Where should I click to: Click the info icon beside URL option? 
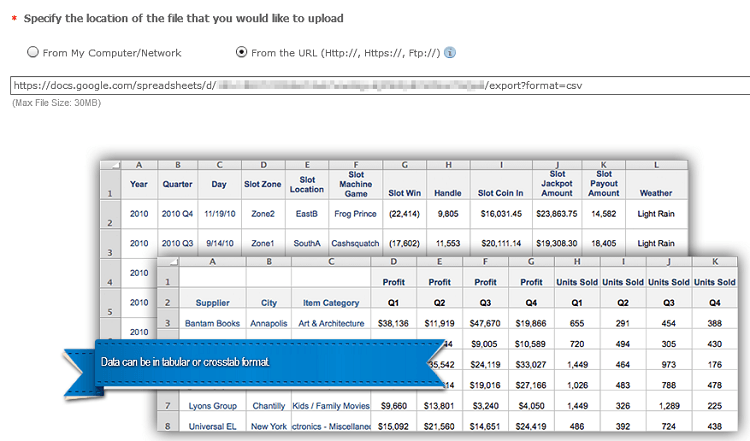pyautogui.click(x=450, y=52)
